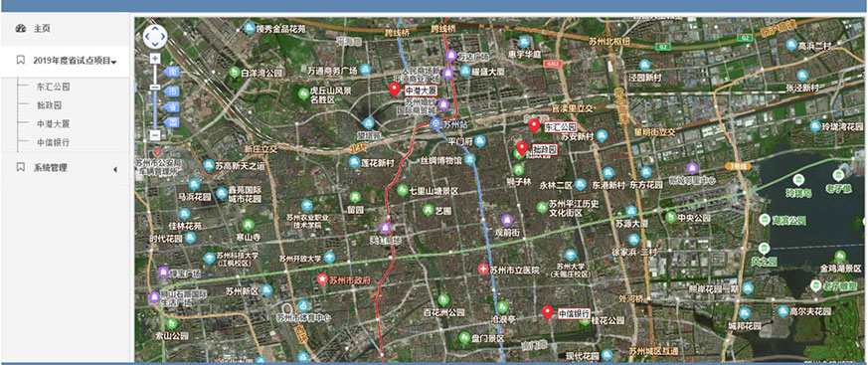Click the 苏州站 station icon on map
868x365 pixels.
click(x=436, y=123)
